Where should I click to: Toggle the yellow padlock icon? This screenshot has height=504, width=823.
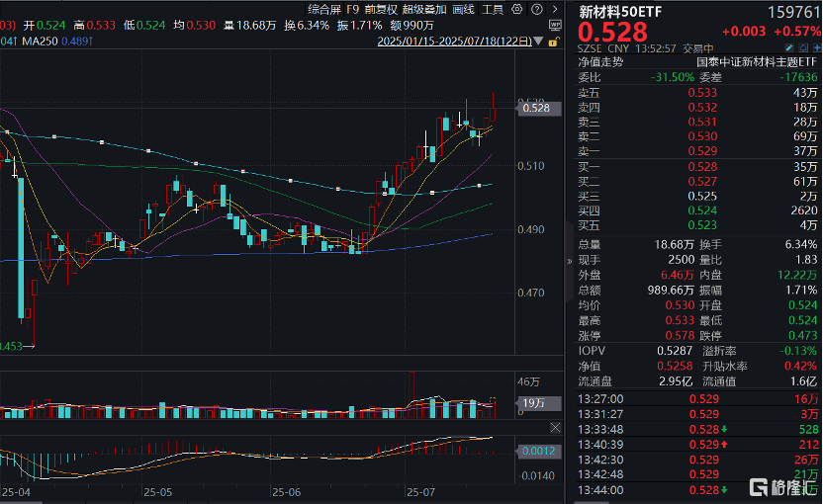point(553,42)
